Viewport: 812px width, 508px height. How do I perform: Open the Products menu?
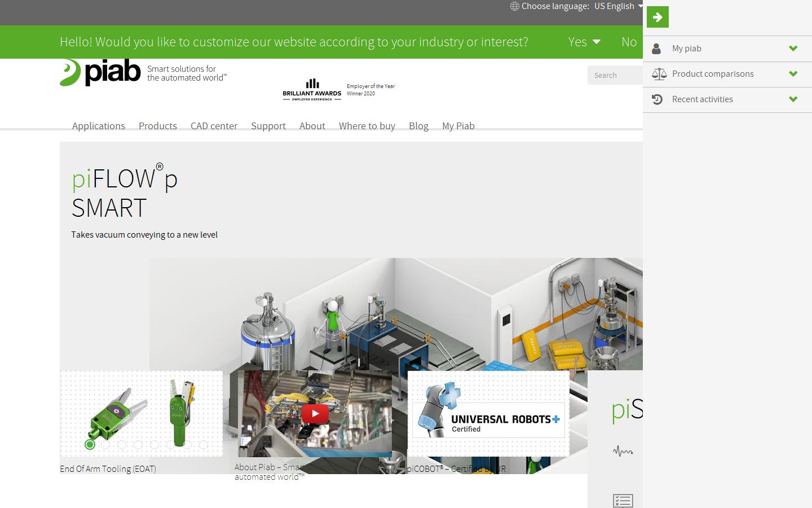(158, 126)
